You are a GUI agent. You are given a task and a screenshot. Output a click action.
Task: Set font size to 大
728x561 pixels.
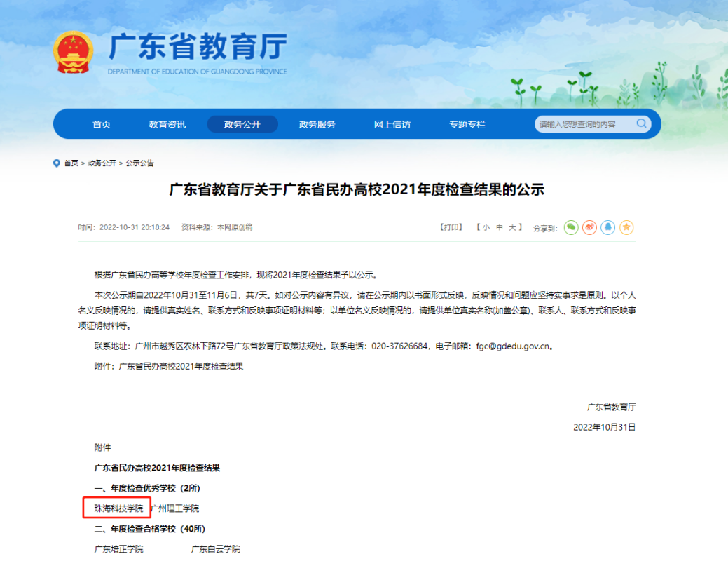pos(512,227)
